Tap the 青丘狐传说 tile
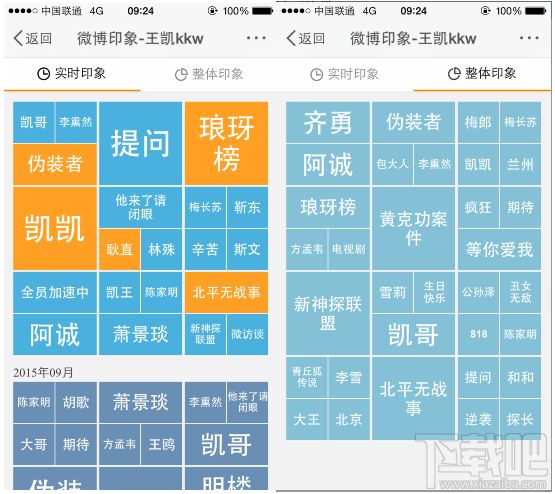Screen dimensions: 555x494 coord(307,377)
